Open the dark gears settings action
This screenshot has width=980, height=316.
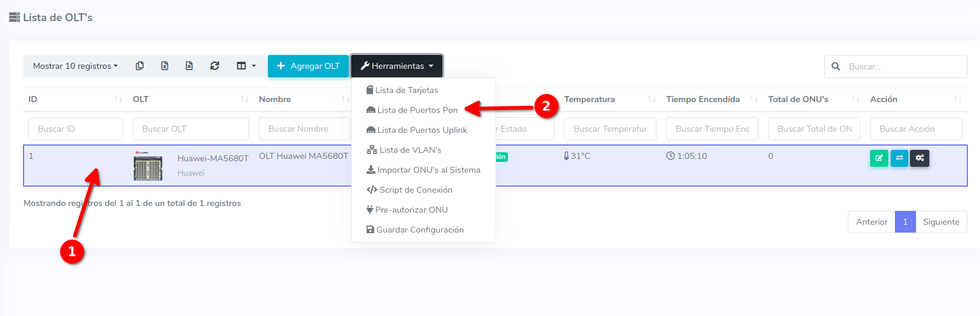tap(920, 158)
